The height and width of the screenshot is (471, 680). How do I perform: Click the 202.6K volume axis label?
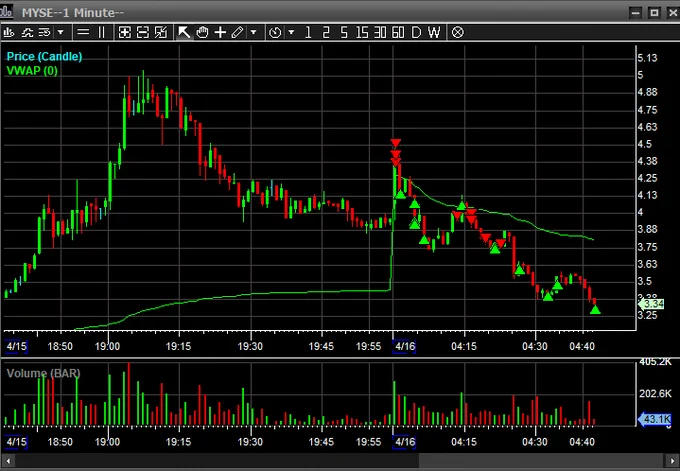click(655, 394)
